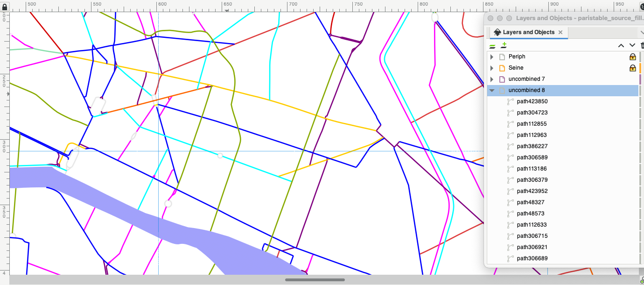Viewport: 644px width, 285px height.
Task: Click the layers icon in the panel tab
Action: [497, 32]
